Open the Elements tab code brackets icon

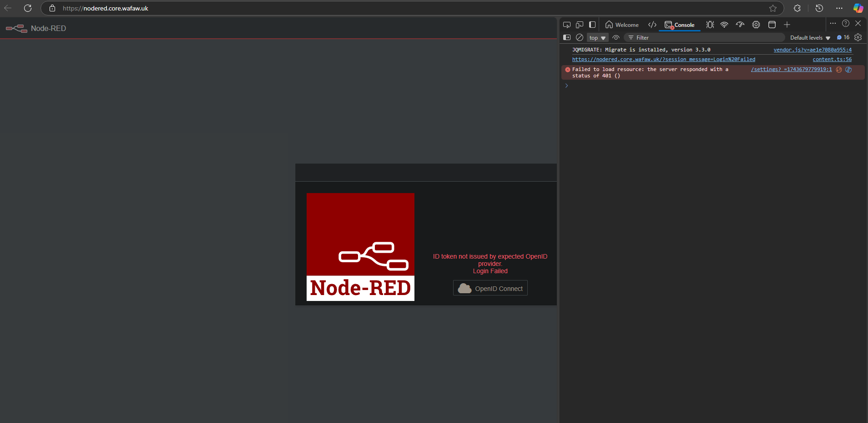point(652,25)
